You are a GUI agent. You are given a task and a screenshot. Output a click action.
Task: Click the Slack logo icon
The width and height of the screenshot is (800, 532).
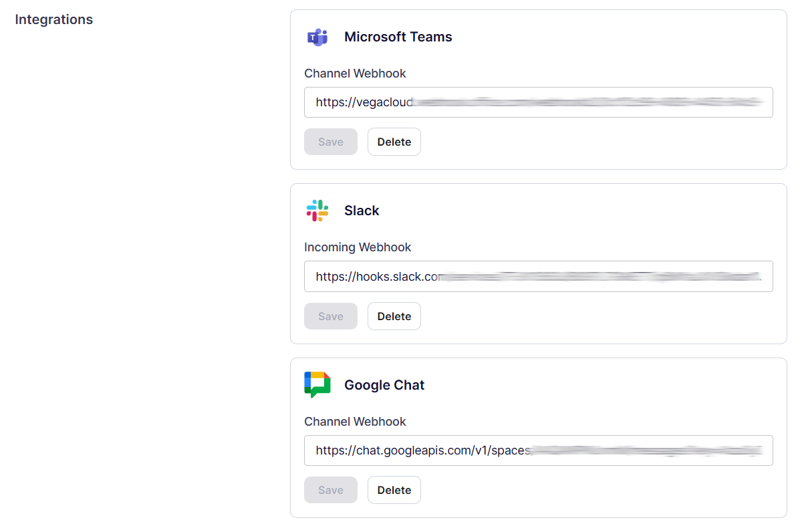[x=317, y=211]
